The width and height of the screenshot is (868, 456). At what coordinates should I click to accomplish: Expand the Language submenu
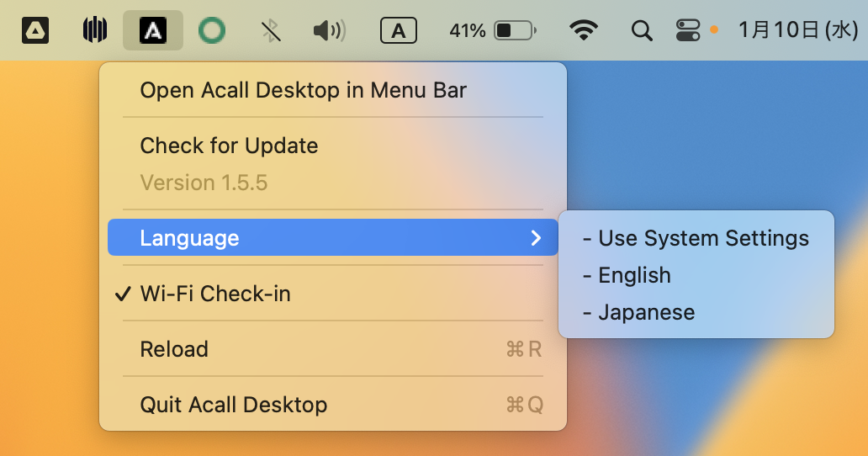(x=333, y=237)
